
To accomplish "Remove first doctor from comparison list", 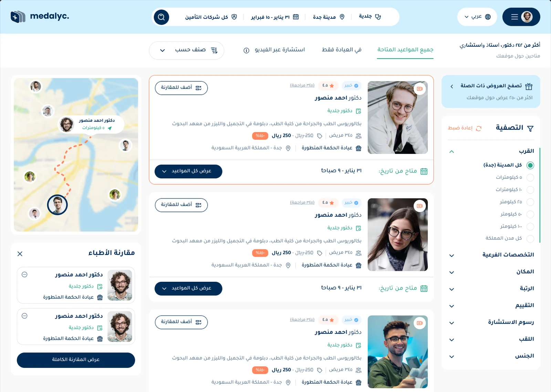I will (x=24, y=275).
